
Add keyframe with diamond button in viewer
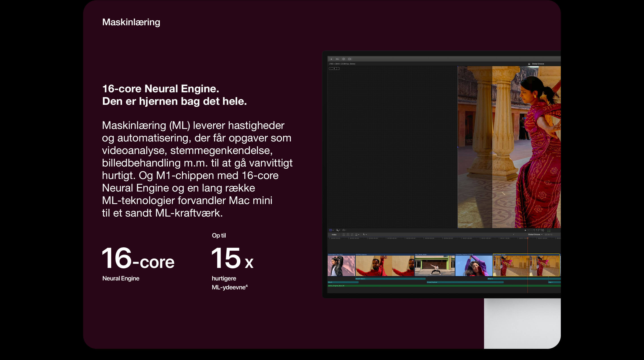[x=334, y=68]
